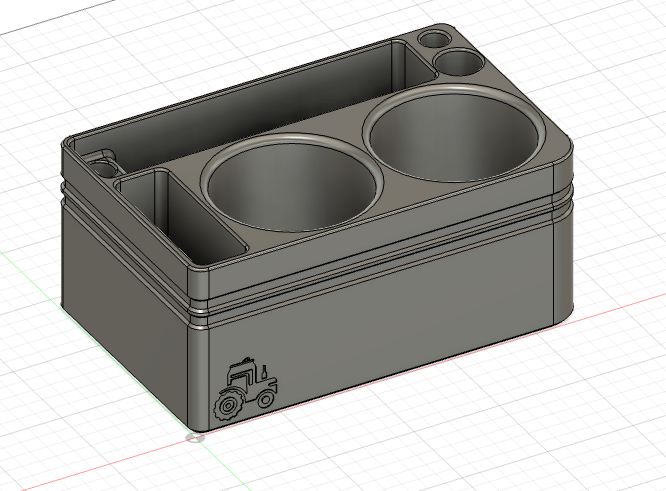Select the right large circular cup pocket
This screenshot has height=491, width=666.
click(455, 140)
